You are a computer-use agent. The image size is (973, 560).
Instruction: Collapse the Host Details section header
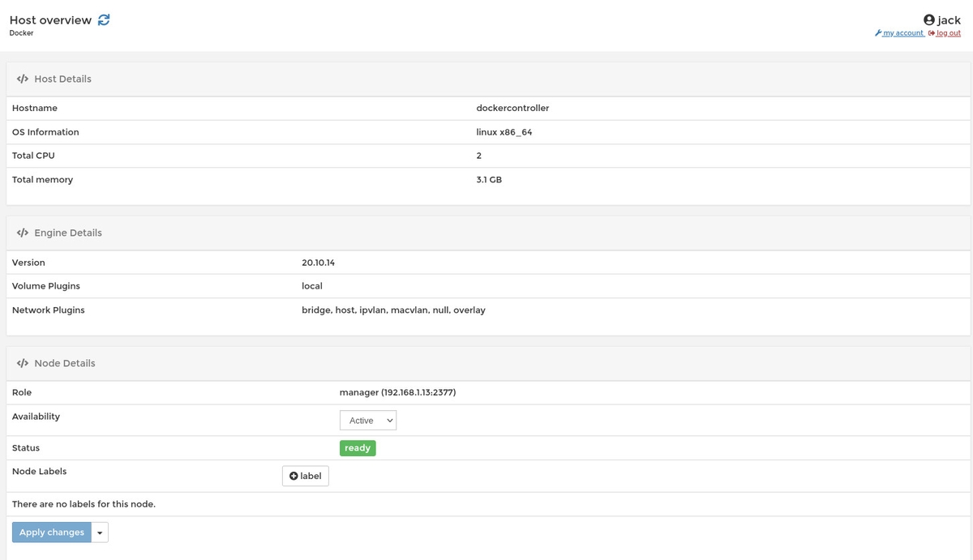tap(62, 78)
